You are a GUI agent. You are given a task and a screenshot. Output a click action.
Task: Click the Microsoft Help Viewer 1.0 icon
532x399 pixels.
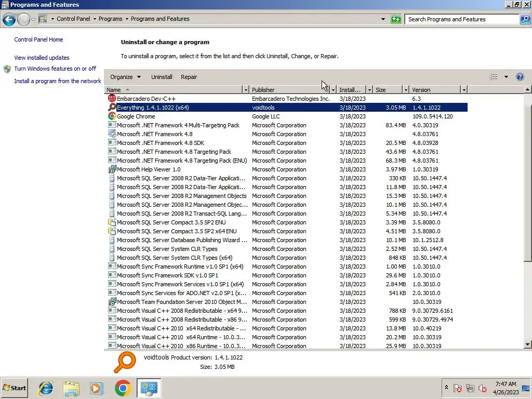tap(112, 169)
